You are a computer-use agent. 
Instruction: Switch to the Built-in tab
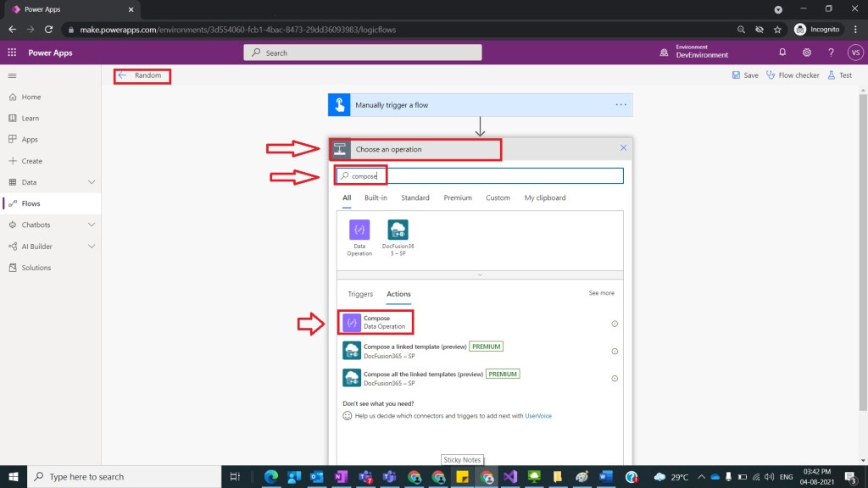click(376, 197)
